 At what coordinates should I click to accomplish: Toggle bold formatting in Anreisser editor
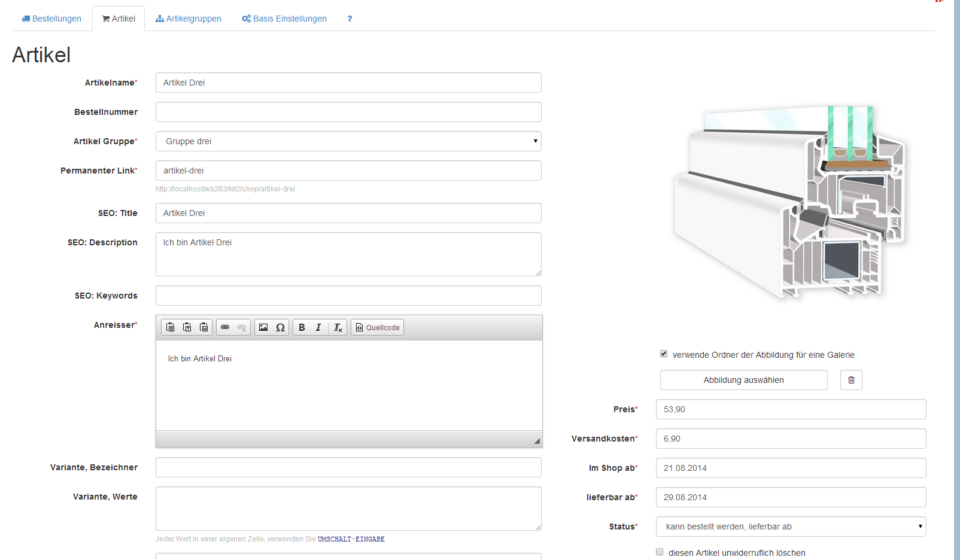click(302, 327)
